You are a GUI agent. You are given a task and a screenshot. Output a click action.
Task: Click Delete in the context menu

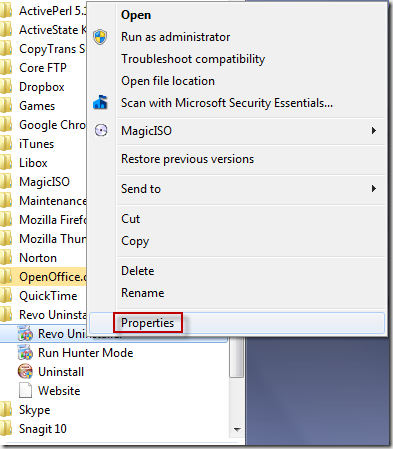pos(138,271)
